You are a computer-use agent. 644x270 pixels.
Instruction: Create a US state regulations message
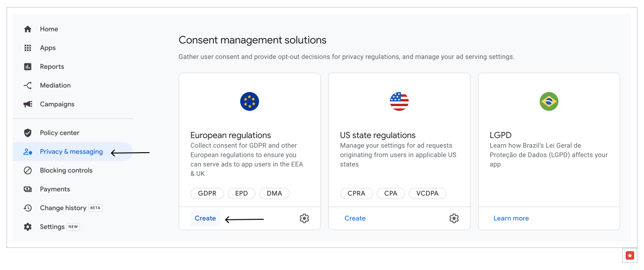[x=355, y=218]
